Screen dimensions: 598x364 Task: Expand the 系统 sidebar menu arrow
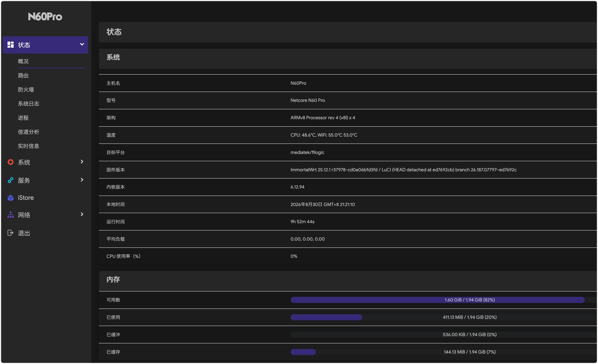point(82,162)
